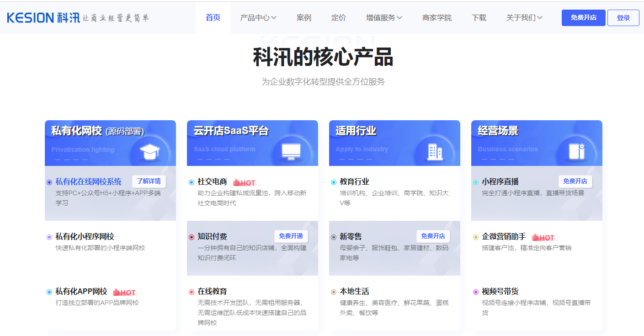Open the 商家学院 nav item
This screenshot has width=644, height=336.
click(x=437, y=18)
